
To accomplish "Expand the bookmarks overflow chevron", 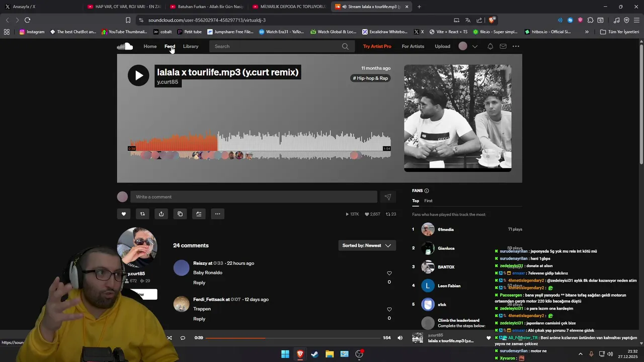I will pyautogui.click(x=587, y=32).
